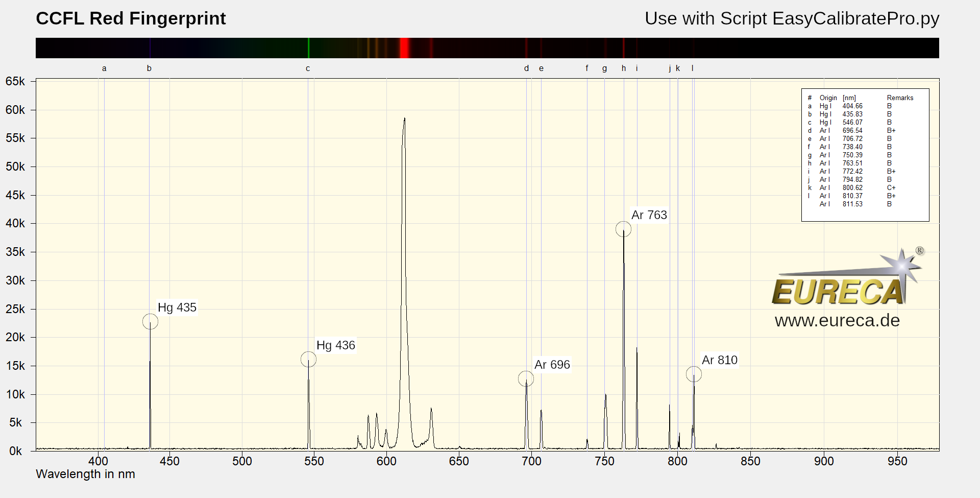Select the bright red band in the spectrum strip
This screenshot has height=498, width=980.
tap(404, 48)
